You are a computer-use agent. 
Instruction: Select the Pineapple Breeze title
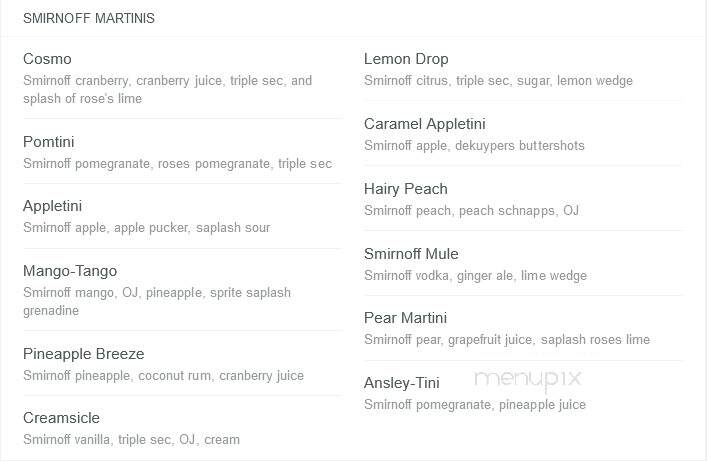point(83,354)
